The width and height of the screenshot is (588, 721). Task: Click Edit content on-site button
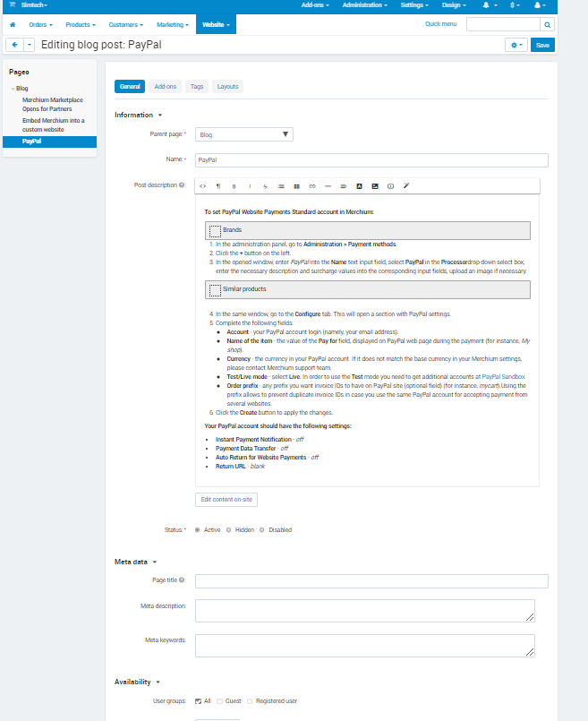click(226, 500)
